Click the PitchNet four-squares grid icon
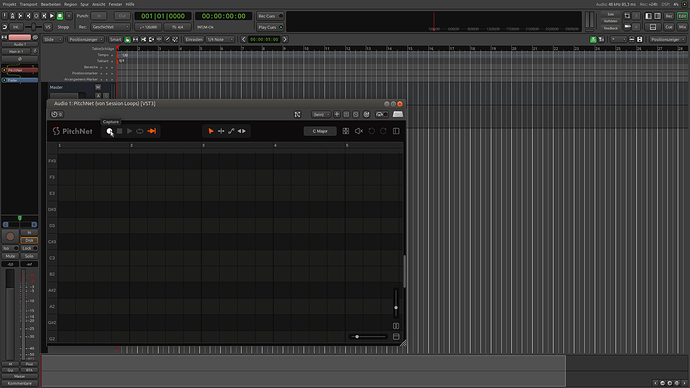The width and height of the screenshot is (690, 388). tap(346, 131)
